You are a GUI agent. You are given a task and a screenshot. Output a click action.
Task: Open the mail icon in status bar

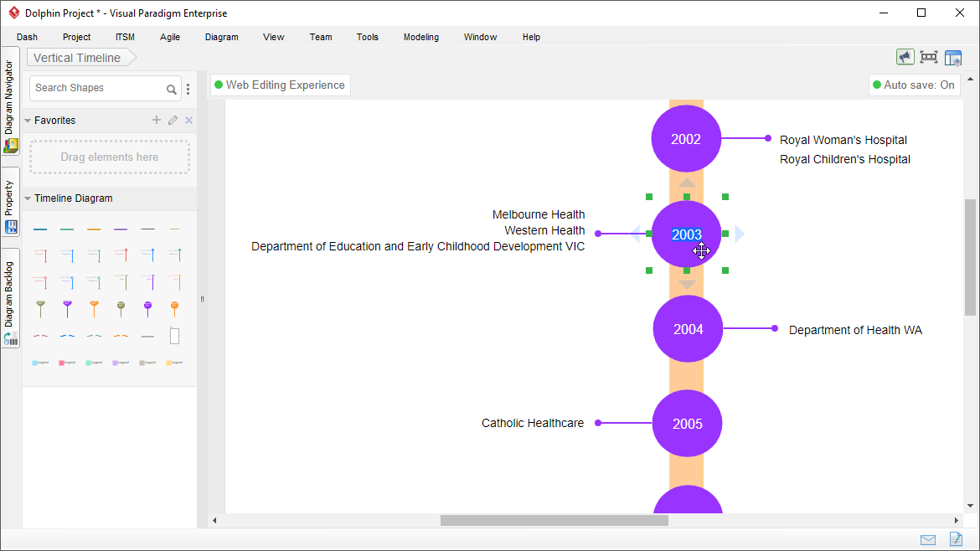click(928, 540)
